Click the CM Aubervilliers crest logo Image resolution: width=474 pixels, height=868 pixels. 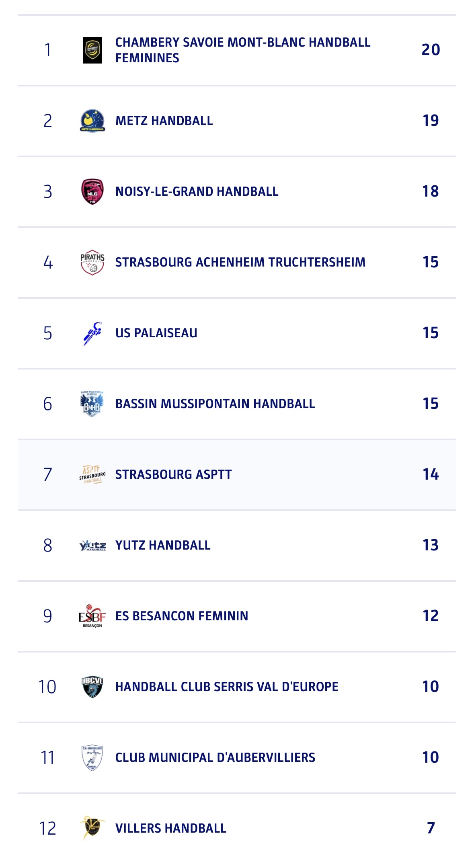pos(92,757)
